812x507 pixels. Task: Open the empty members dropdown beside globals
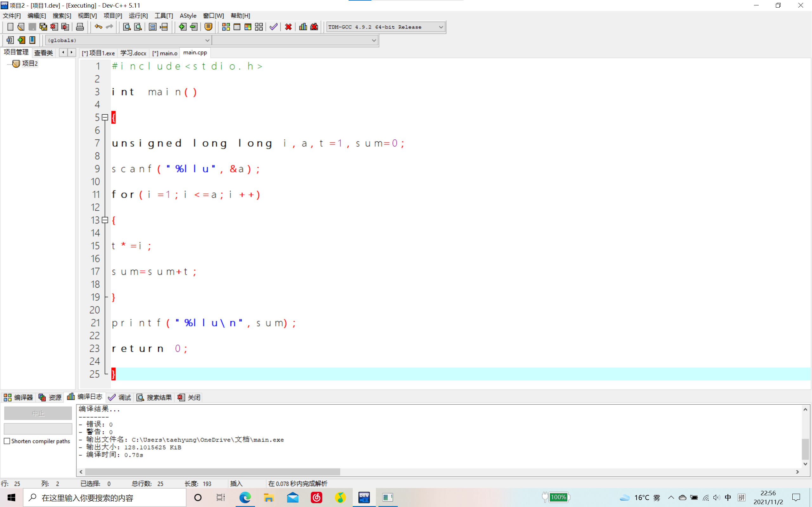tap(373, 40)
